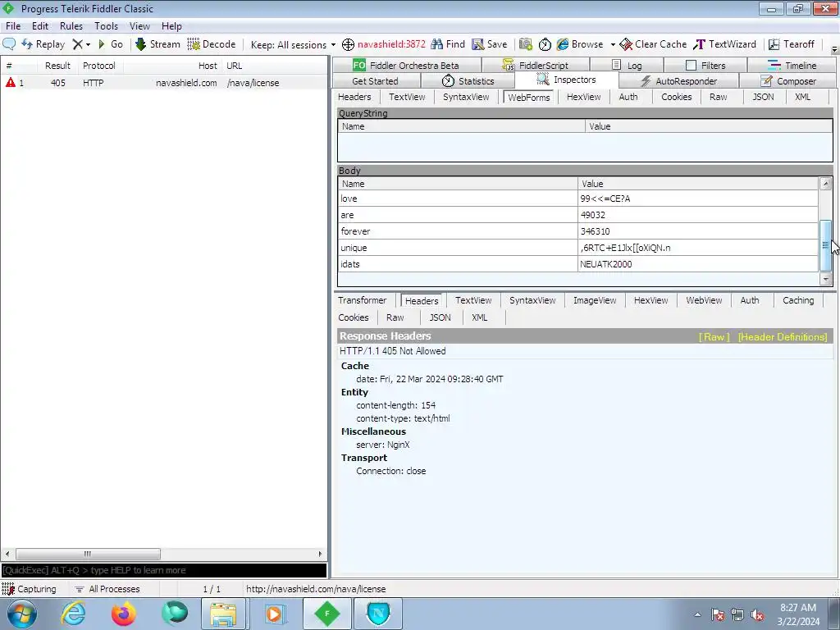Click session list horizontal scrollbar thumb
Screen dimensions: 840x630
tap(88, 554)
